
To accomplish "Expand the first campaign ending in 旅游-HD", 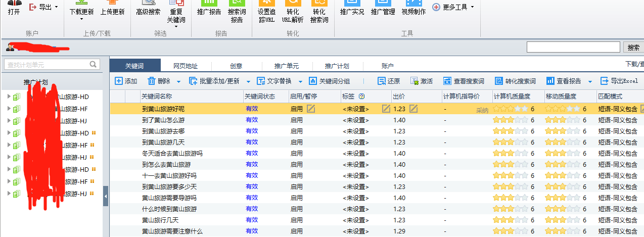I will tap(9, 97).
